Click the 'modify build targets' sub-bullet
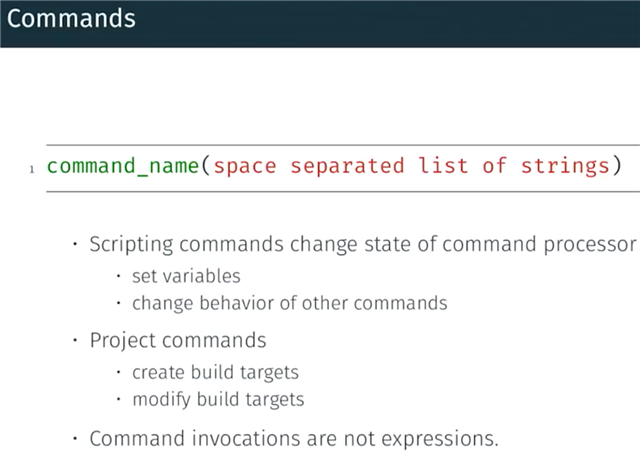This screenshot has width=640, height=460. 218,400
